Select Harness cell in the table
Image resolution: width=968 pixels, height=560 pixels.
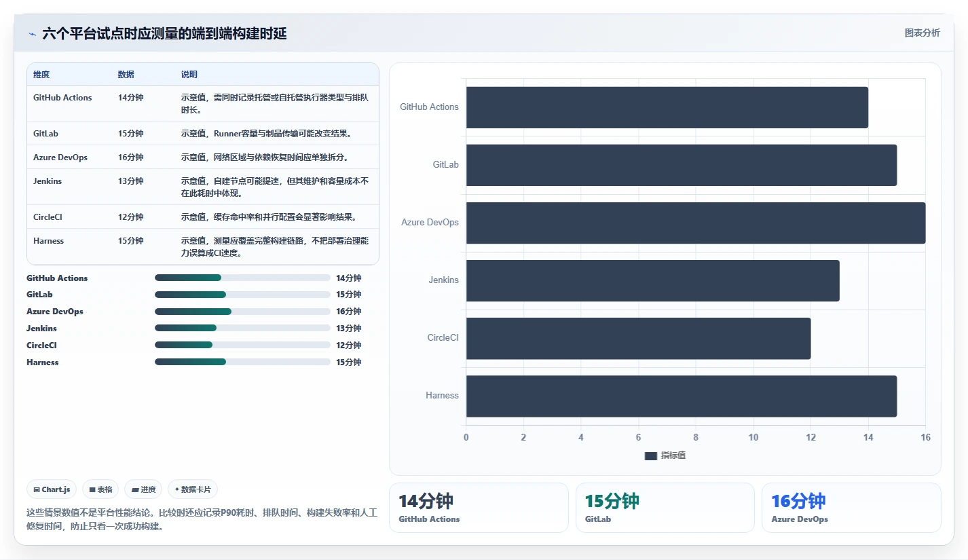[48, 241]
